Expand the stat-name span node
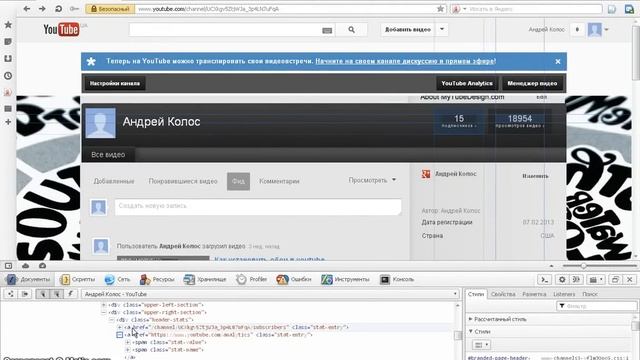The image size is (640, 360). [x=127, y=350]
